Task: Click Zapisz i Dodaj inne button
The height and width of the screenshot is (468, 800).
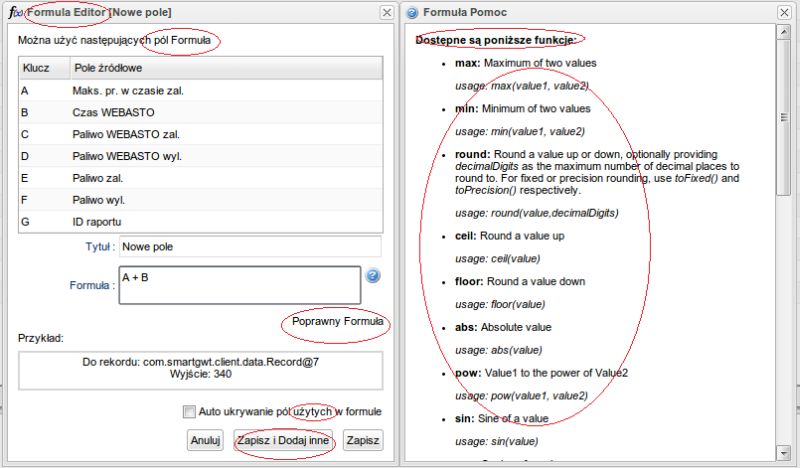Action: 283,440
